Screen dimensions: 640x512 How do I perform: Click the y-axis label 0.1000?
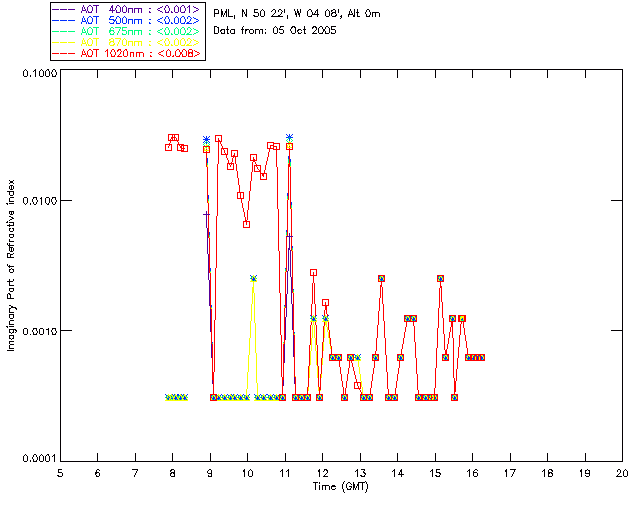pos(39,73)
